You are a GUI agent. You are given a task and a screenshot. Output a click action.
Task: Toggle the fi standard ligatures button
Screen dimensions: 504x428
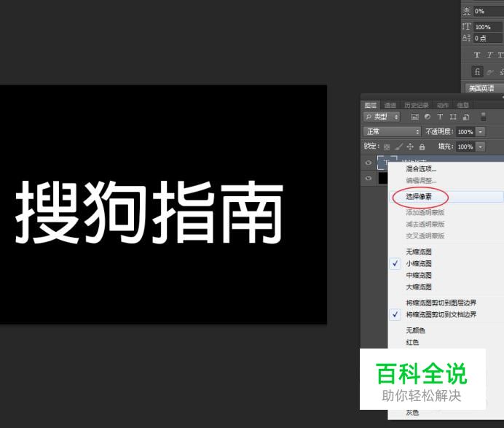(477, 71)
